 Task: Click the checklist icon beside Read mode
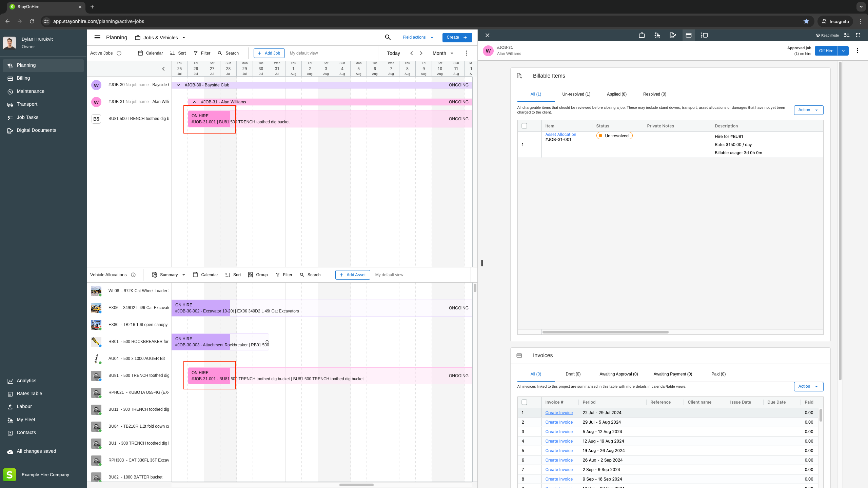pyautogui.click(x=847, y=35)
